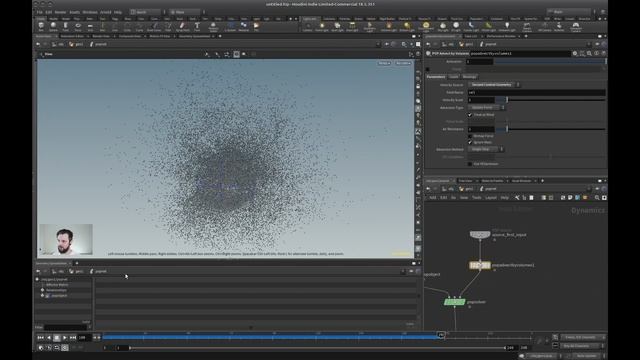Screen dimensions: 640x360
Task: Click the current frame number field
Action: coord(84,338)
